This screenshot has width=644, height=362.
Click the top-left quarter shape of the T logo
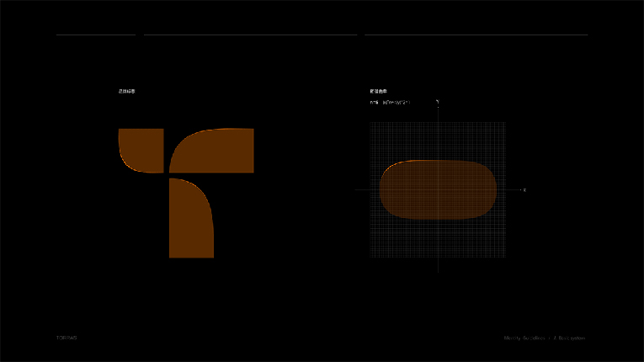tap(141, 151)
